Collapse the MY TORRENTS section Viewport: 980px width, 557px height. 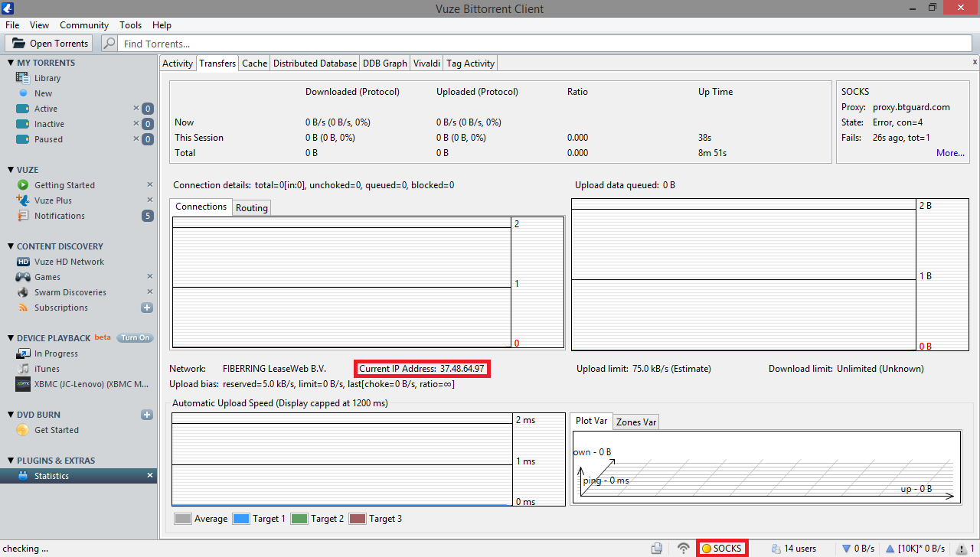(11, 63)
